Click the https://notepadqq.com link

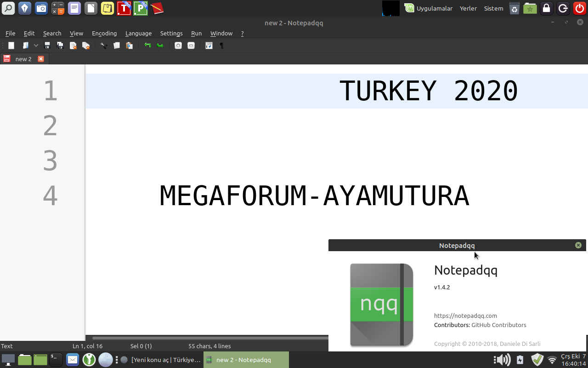click(x=465, y=316)
